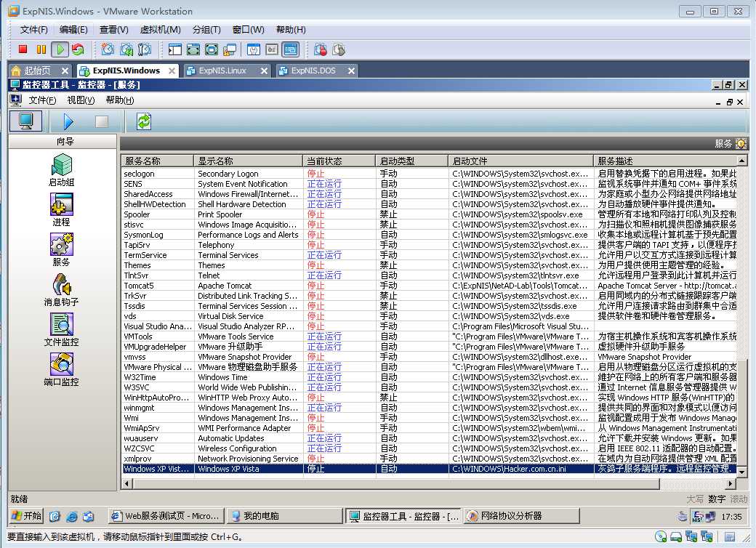
Task: Click the Internet Explorer quick launch icon
Action: (x=71, y=516)
